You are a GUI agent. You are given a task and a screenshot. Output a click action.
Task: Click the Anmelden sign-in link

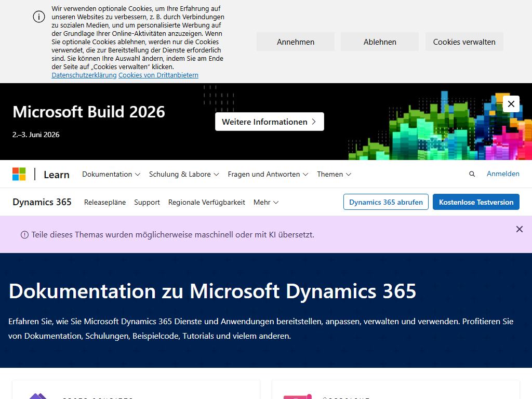point(503,174)
